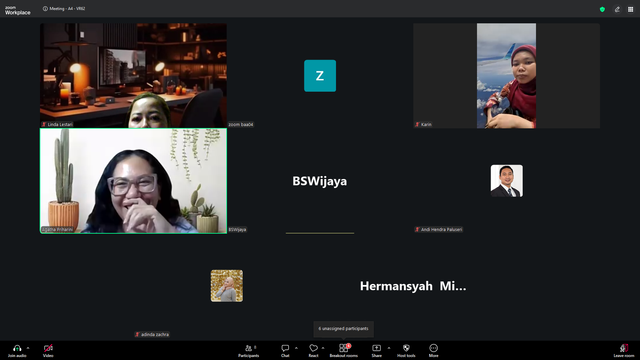Click the Linda Lestari name label

pyautogui.click(x=57, y=124)
